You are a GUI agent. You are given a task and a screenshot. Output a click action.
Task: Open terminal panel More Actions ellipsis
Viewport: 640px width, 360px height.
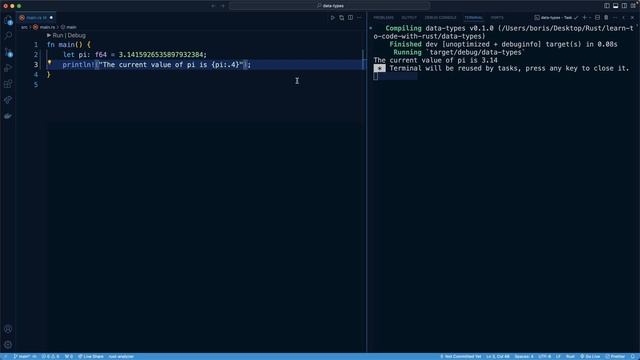pyautogui.click(x=615, y=18)
